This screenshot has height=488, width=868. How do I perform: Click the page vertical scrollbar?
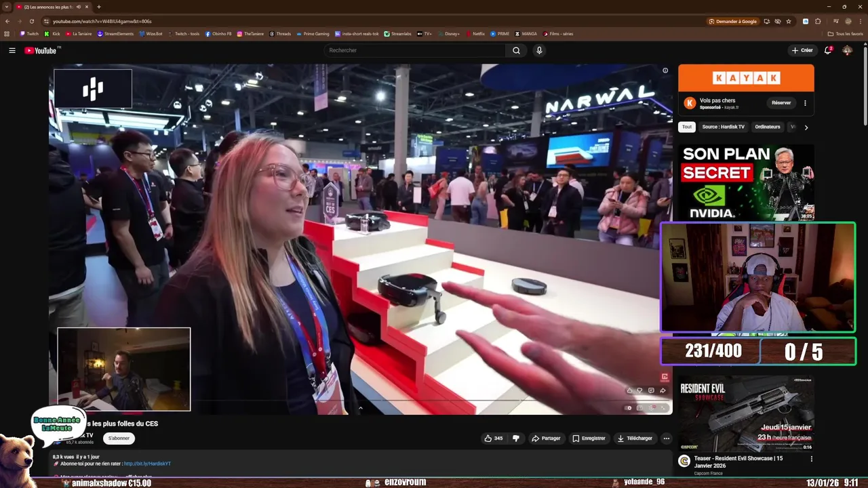click(865, 85)
